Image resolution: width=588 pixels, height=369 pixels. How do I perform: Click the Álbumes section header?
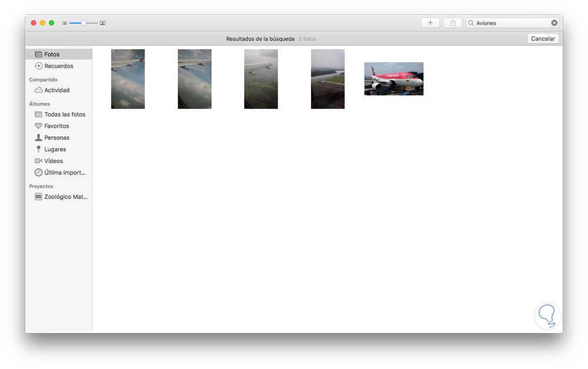(x=39, y=104)
